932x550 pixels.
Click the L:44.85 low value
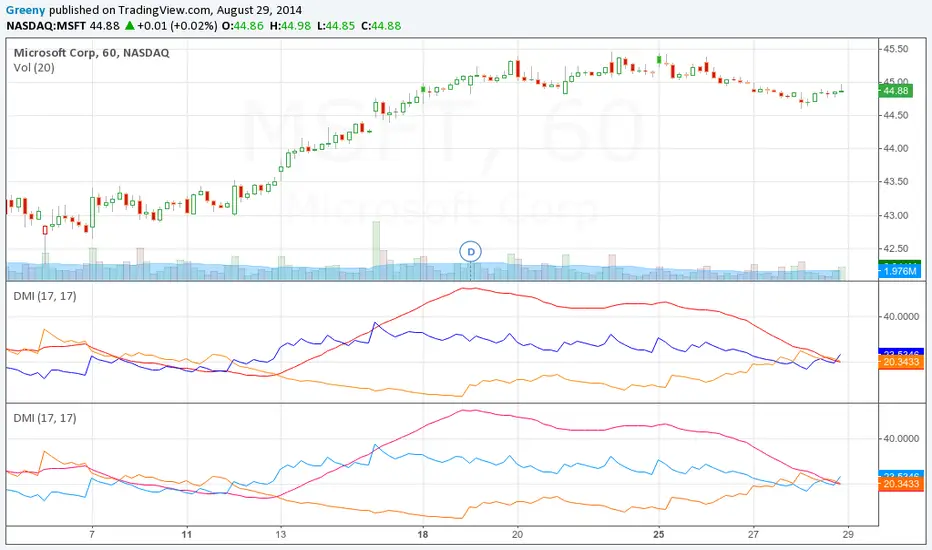pos(336,26)
